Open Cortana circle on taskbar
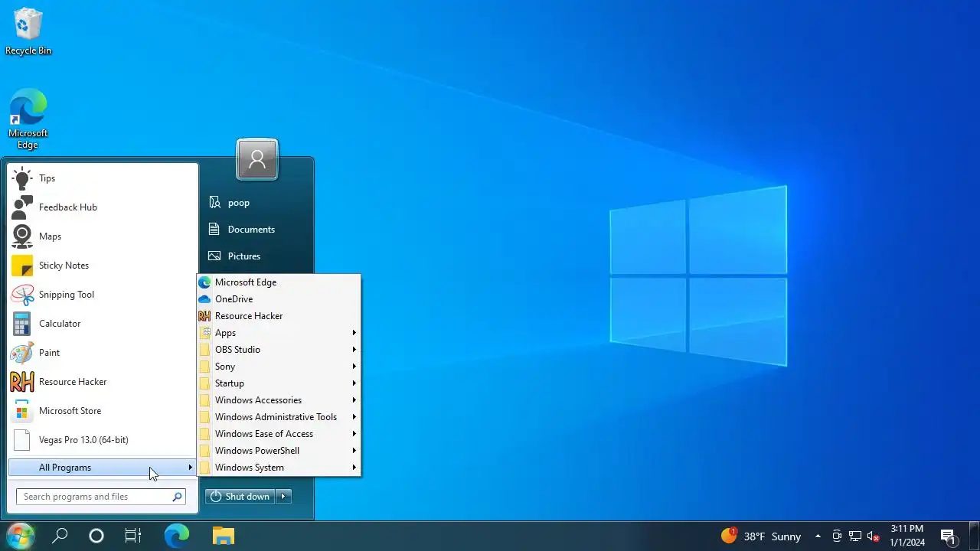The width and height of the screenshot is (980, 551). coord(96,536)
